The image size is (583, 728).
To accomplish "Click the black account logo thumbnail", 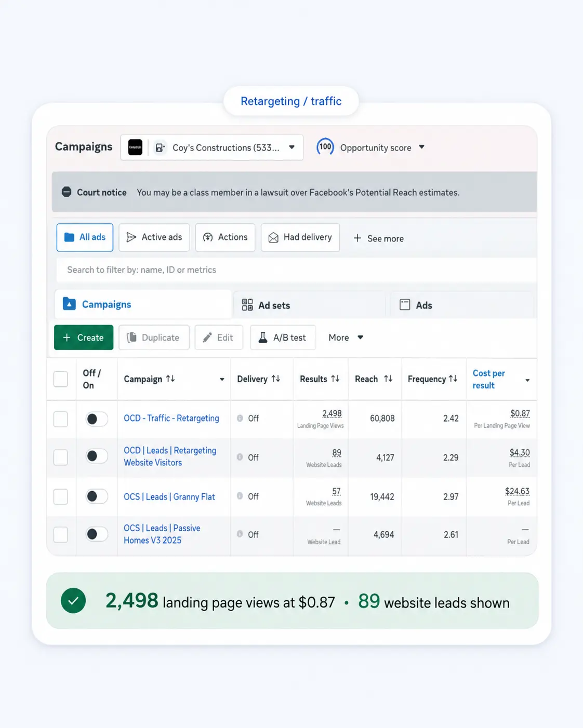I will point(135,147).
